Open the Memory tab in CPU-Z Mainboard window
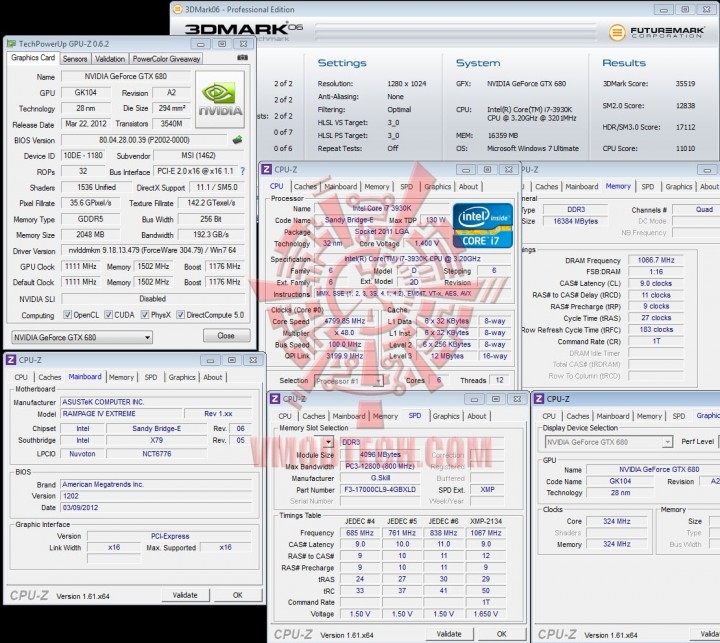 [121, 377]
